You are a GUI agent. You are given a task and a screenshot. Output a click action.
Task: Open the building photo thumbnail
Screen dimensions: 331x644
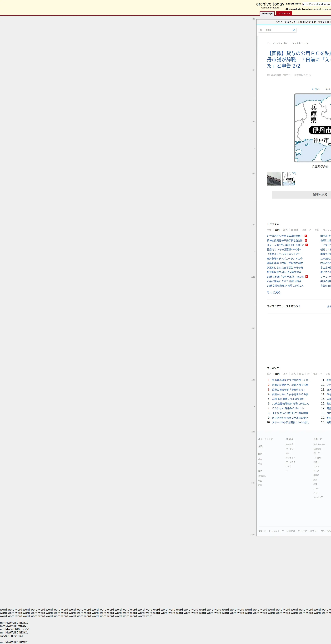click(273, 178)
